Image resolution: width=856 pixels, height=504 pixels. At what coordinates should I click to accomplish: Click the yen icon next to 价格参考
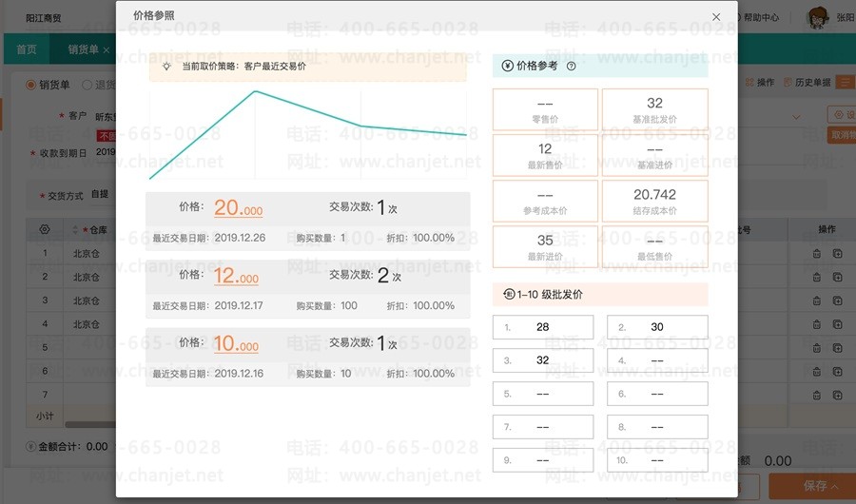pyautogui.click(x=507, y=67)
